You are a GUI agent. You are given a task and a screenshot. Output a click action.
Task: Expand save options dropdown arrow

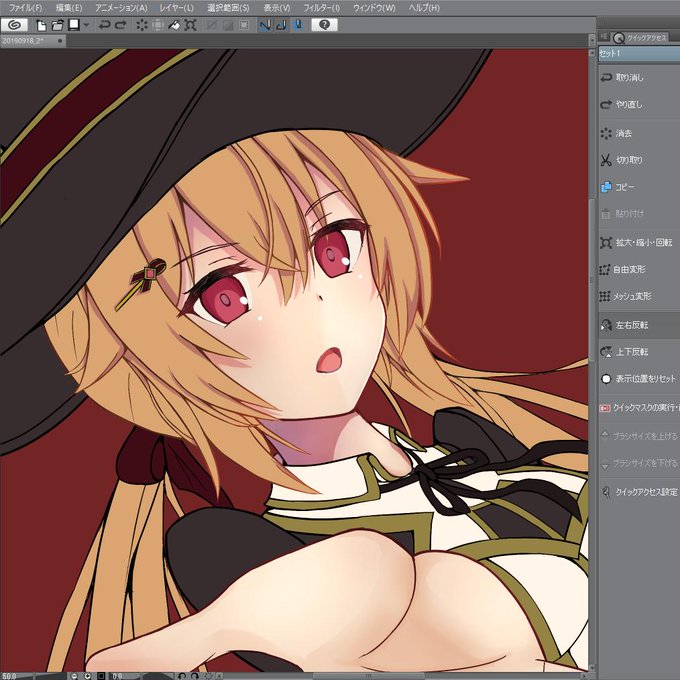tap(86, 25)
